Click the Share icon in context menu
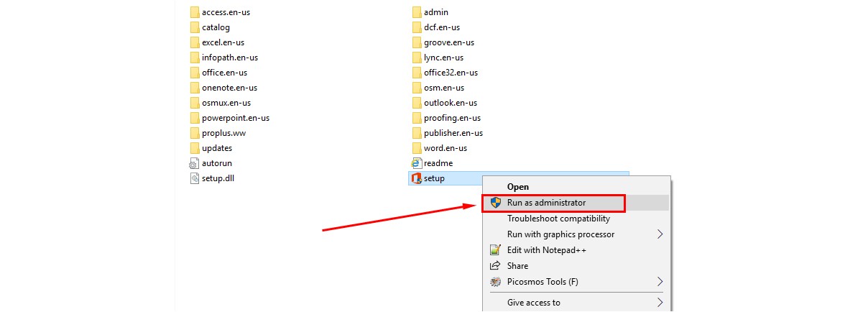The width and height of the screenshot is (868, 312). [x=495, y=266]
